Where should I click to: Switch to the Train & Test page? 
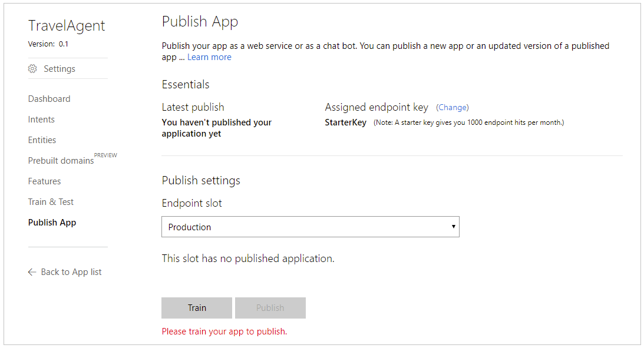(x=51, y=202)
